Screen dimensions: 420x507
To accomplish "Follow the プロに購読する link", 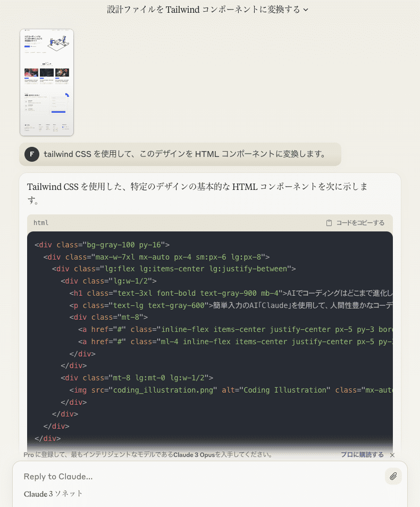I will (x=362, y=455).
